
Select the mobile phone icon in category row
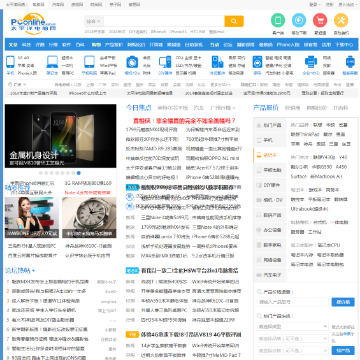[10, 62]
